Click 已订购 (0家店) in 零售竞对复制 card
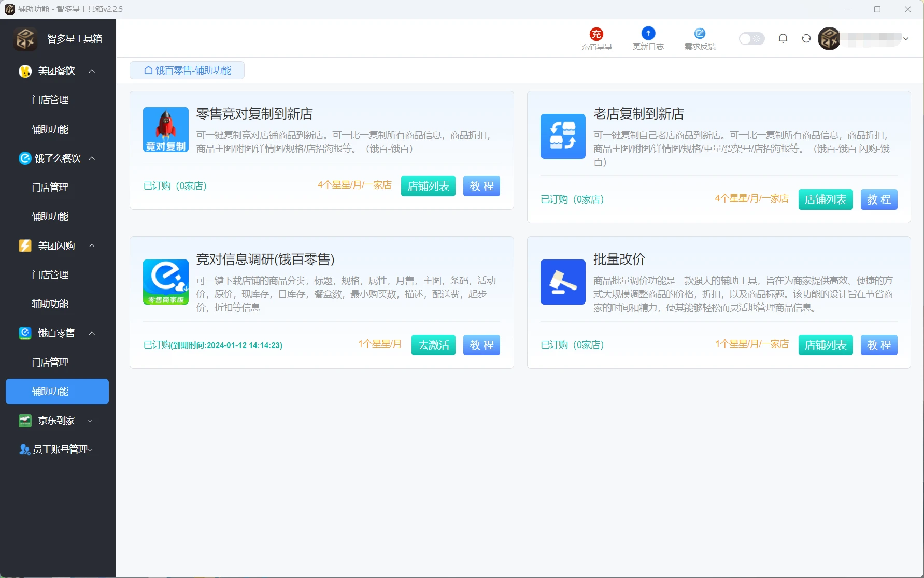The width and height of the screenshot is (924, 578). (x=175, y=186)
